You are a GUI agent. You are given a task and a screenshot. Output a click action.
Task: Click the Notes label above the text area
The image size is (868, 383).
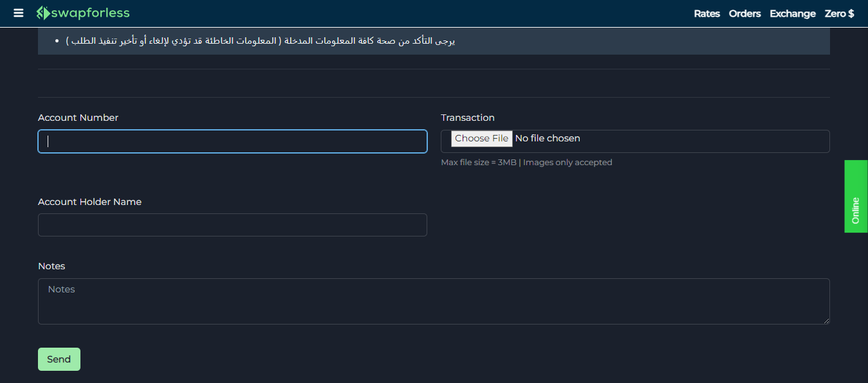click(x=51, y=265)
